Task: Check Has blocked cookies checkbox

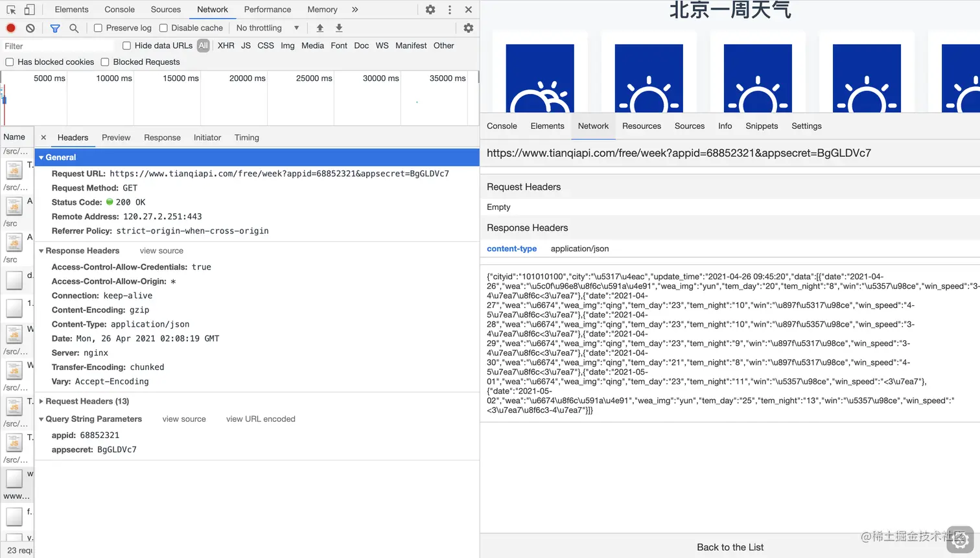Action: (10, 62)
